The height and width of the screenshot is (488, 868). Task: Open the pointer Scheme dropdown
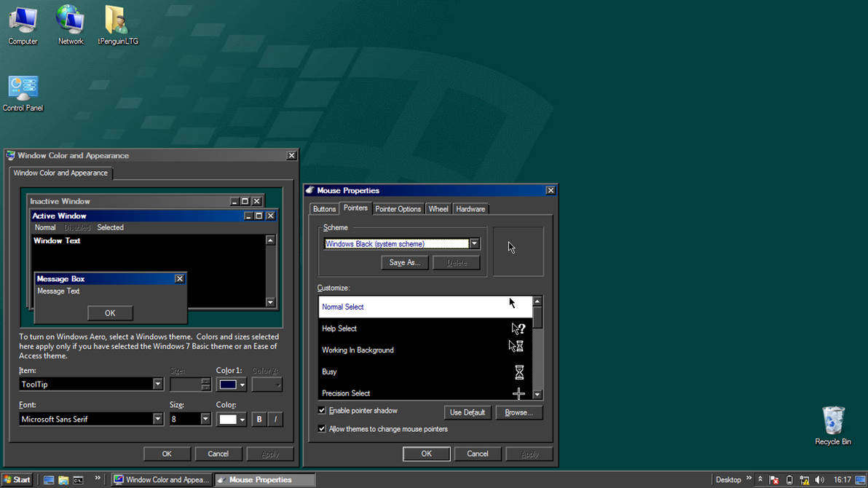[474, 243]
